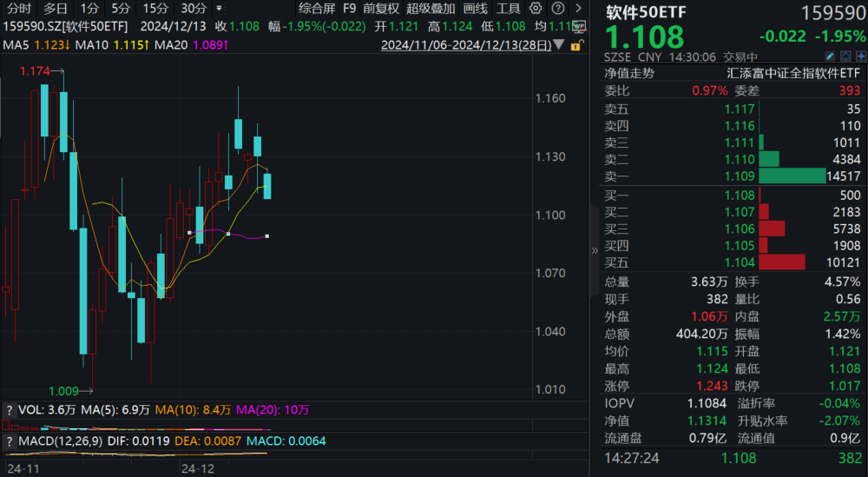Select the 买三 bid row at 1.106
Image resolution: width=868 pixels, height=477 pixels.
[x=733, y=229]
